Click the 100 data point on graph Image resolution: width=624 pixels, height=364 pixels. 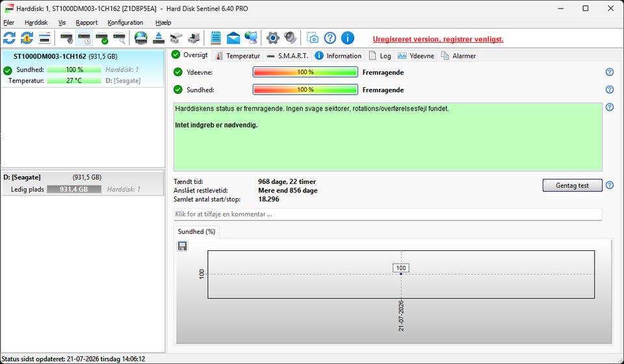tap(401, 274)
